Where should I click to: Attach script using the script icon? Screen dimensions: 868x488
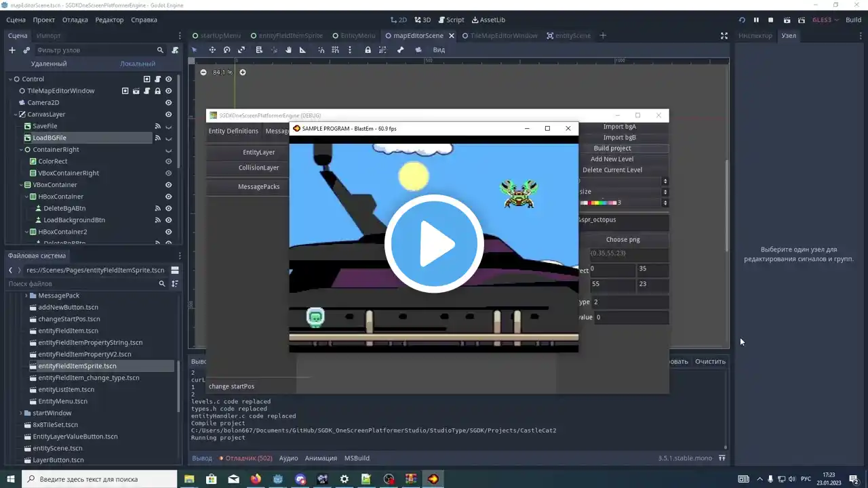(175, 50)
